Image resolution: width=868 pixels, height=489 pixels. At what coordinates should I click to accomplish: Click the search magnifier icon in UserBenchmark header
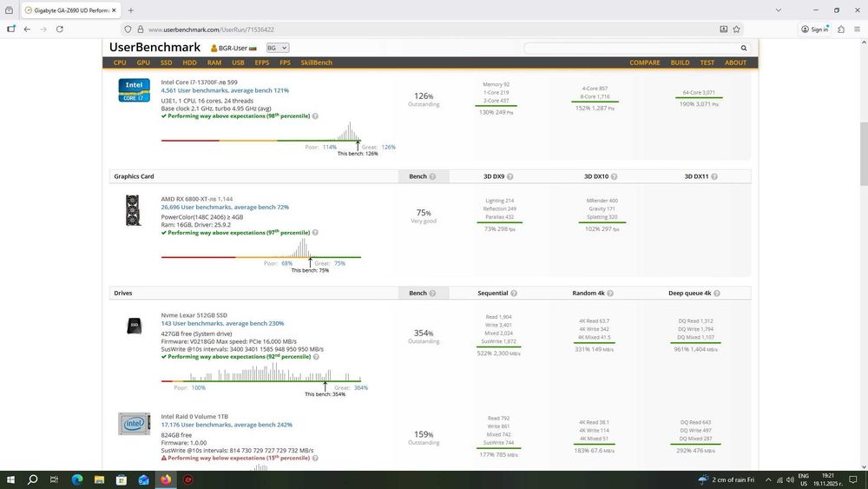(x=744, y=48)
